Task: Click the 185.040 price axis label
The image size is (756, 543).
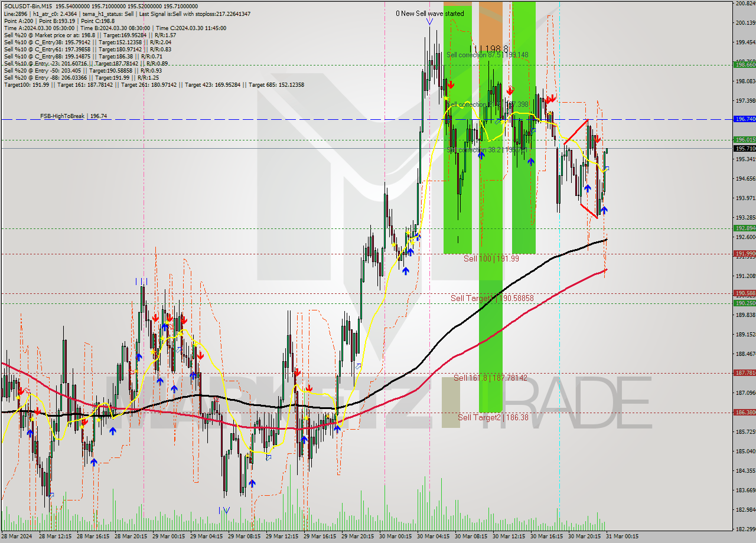Action: pyautogui.click(x=746, y=451)
